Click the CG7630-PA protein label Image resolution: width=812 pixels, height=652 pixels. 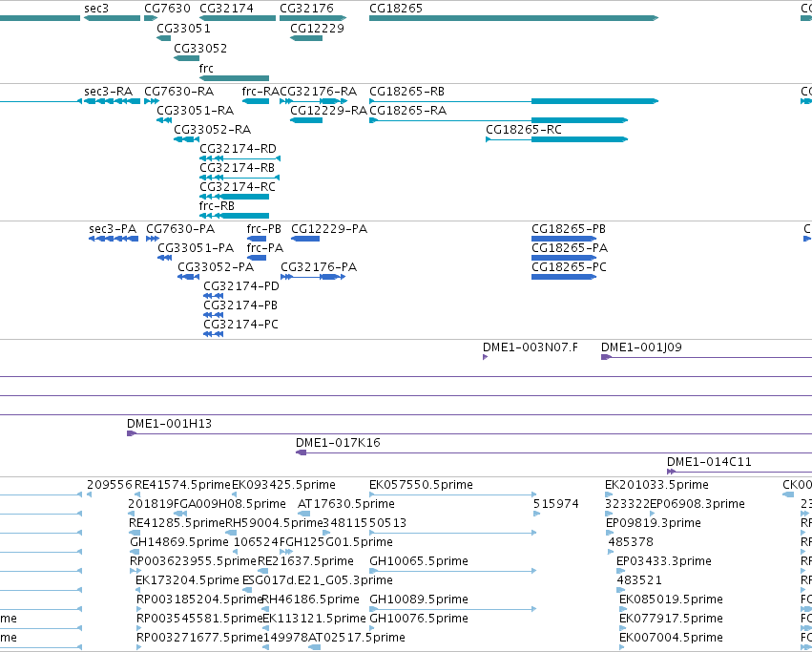(180, 228)
